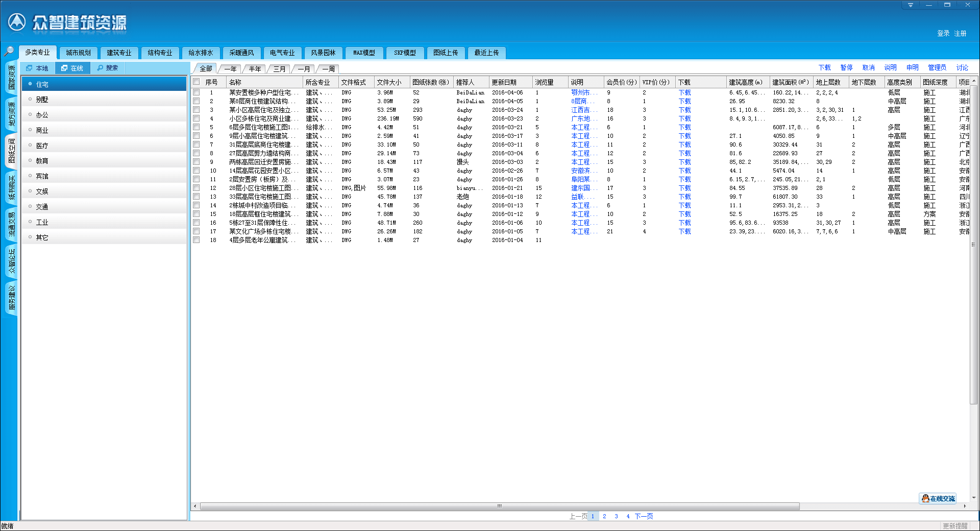Switch to the 建筑专业 tab
980x531 pixels.
click(119, 53)
